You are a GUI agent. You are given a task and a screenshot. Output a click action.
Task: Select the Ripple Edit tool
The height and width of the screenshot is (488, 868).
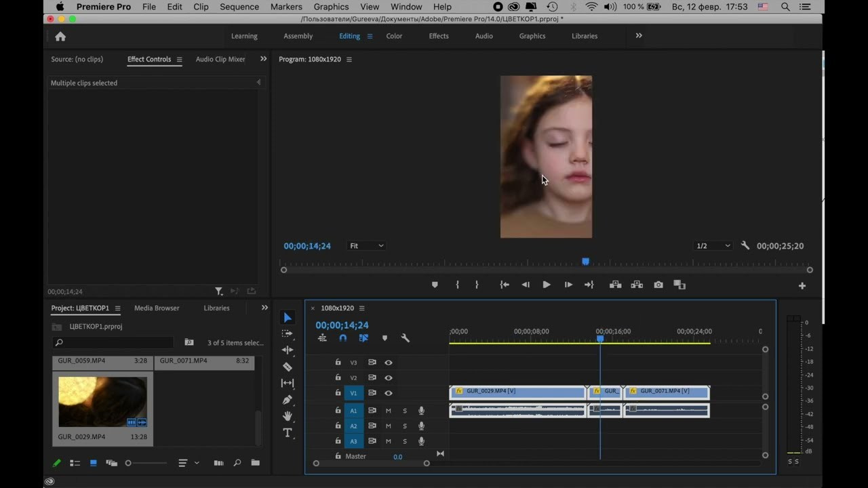point(288,350)
